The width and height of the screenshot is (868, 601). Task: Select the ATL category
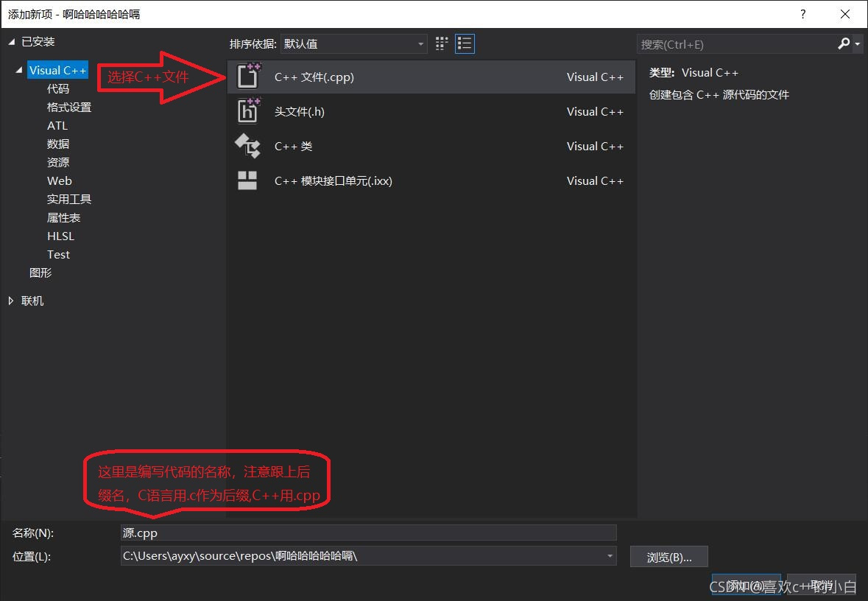(x=57, y=126)
